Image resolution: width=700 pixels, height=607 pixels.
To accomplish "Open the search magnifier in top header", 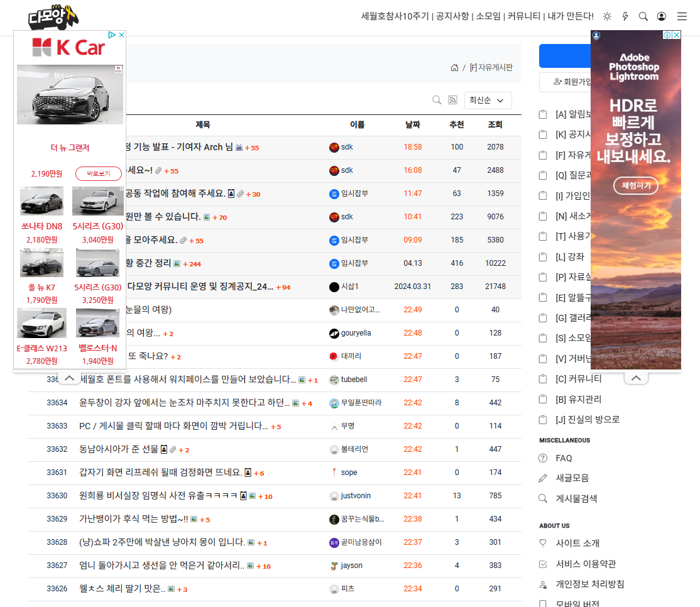I will 643,16.
